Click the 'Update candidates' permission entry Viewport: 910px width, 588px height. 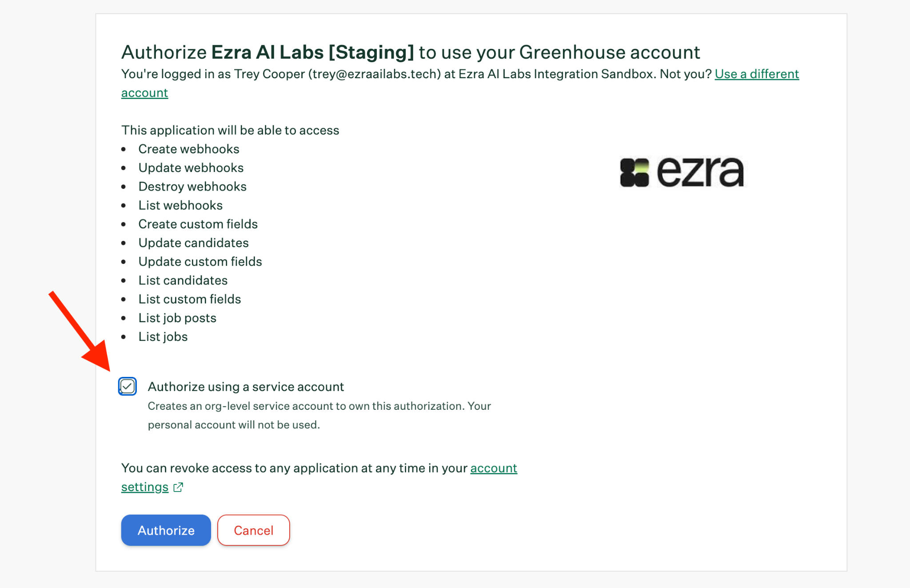coord(193,243)
